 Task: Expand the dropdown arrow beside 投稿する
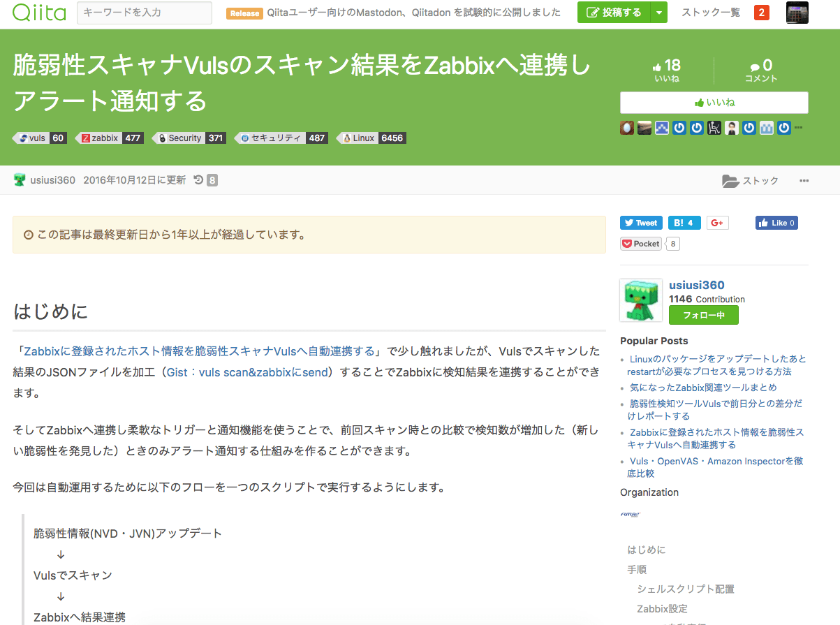(658, 13)
